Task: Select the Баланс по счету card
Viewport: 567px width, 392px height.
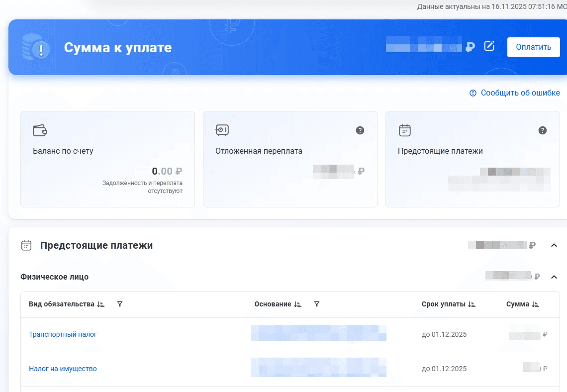Action: click(x=108, y=159)
